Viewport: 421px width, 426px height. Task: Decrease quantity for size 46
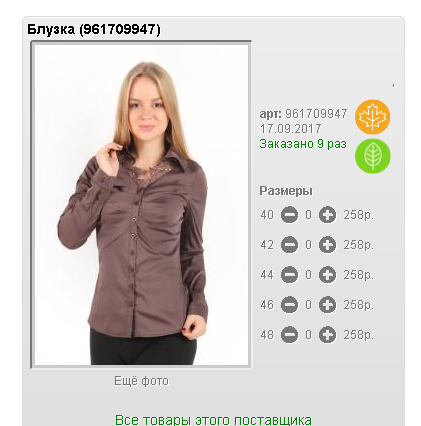click(289, 305)
